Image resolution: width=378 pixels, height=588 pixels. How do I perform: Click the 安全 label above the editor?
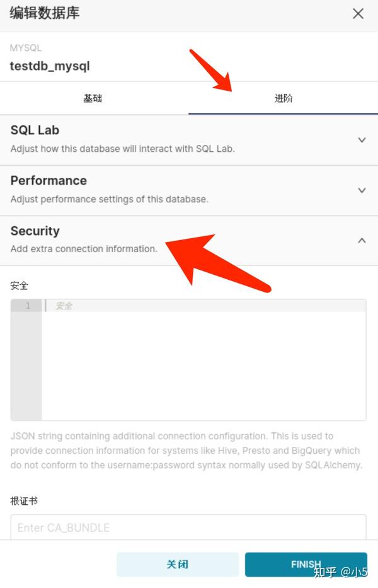[x=19, y=285]
